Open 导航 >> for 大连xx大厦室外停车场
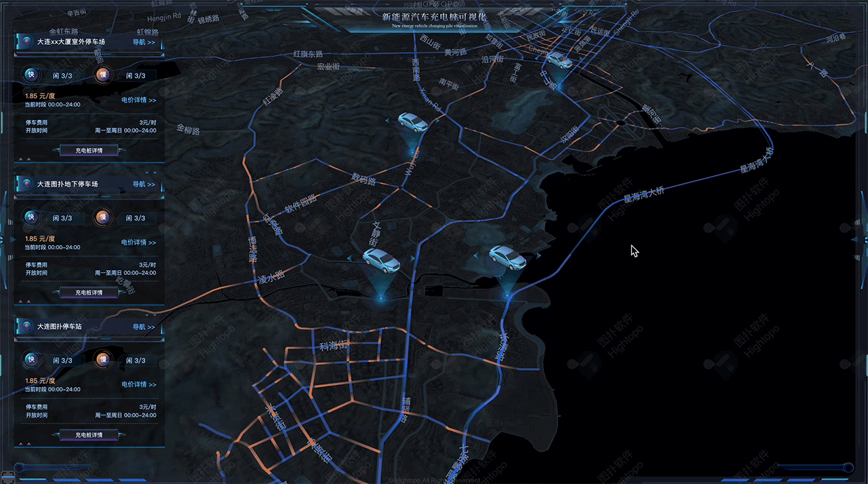The image size is (868, 484). tap(144, 42)
